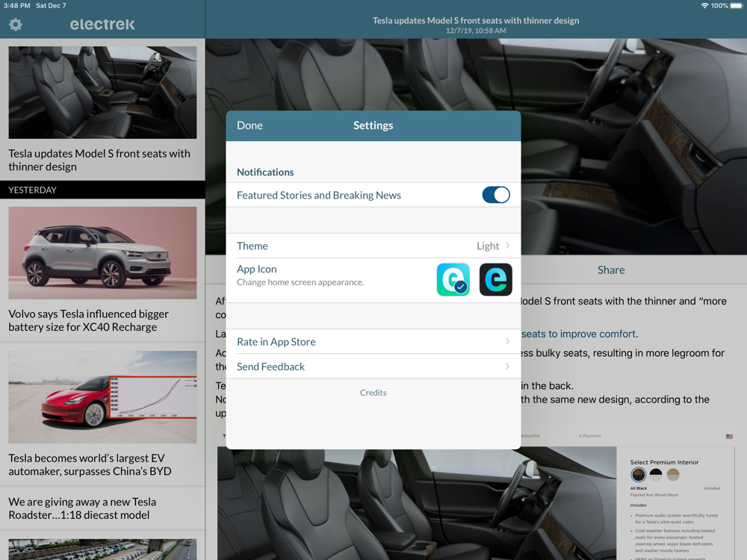Tap Done to close Settings
The height and width of the screenshot is (560, 747).
(x=249, y=125)
